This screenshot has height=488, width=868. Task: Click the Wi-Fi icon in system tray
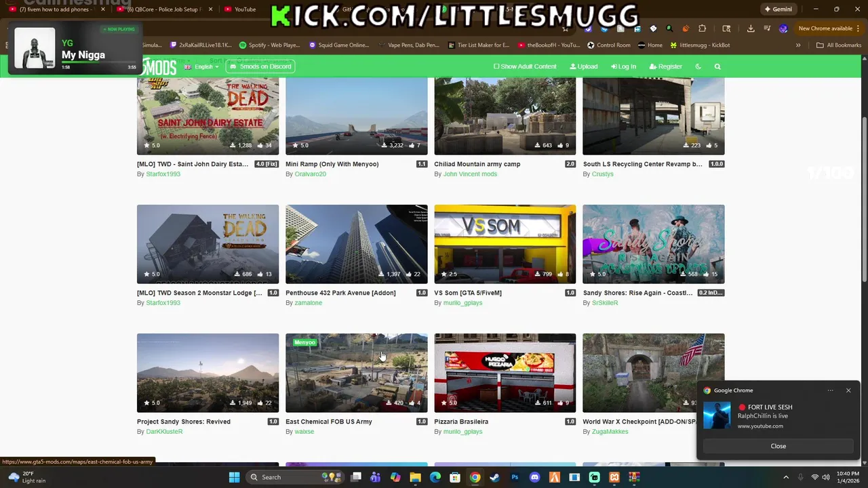point(814,477)
